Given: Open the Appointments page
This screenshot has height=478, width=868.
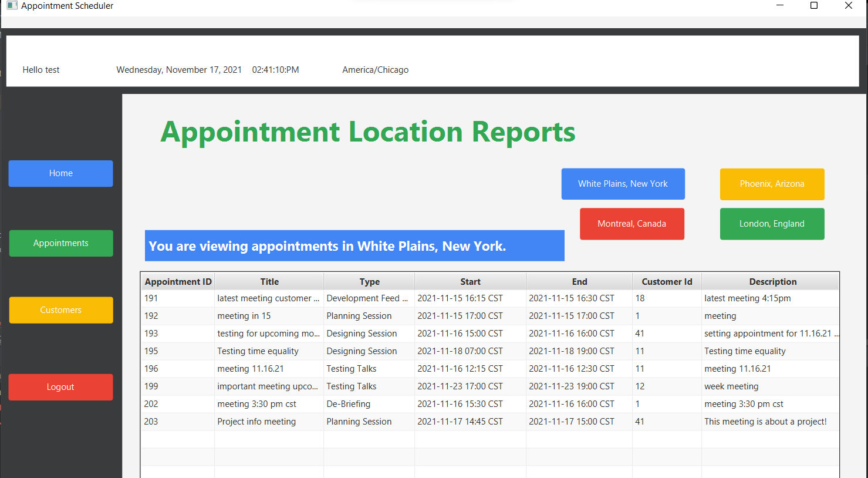Looking at the screenshot, I should pos(60,243).
